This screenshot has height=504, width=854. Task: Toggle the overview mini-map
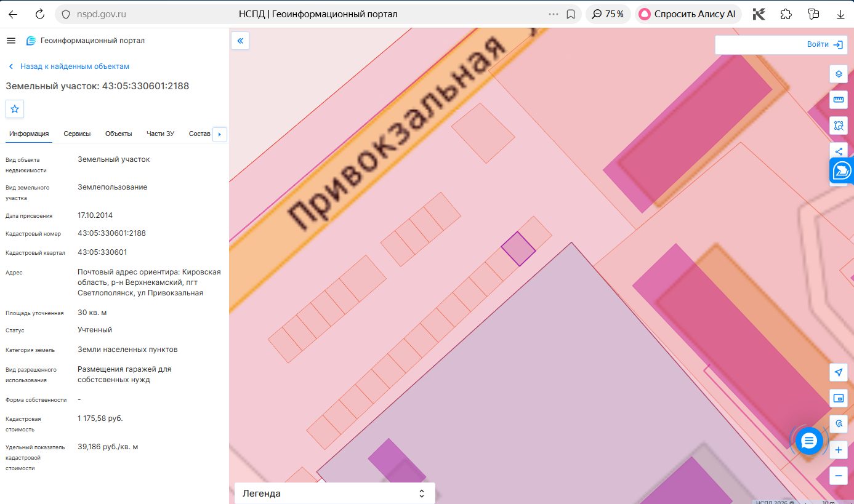click(838, 398)
